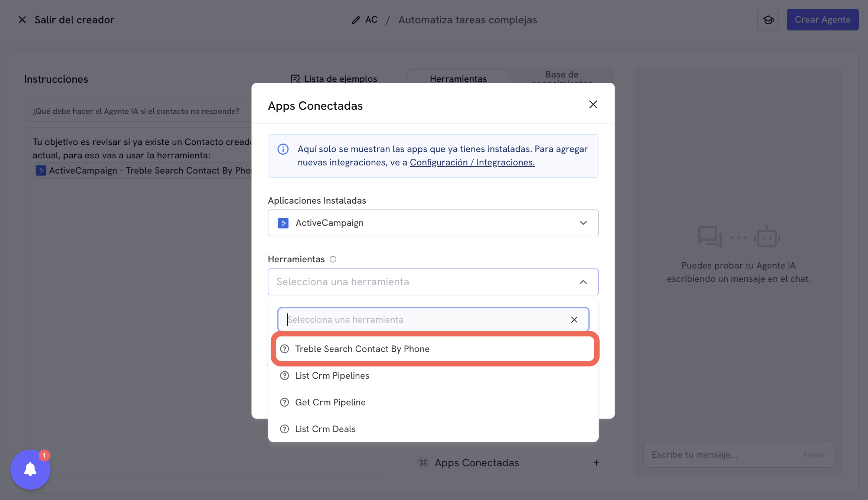Click the Crear Agente button
This screenshot has height=500, width=868.
pyautogui.click(x=822, y=20)
